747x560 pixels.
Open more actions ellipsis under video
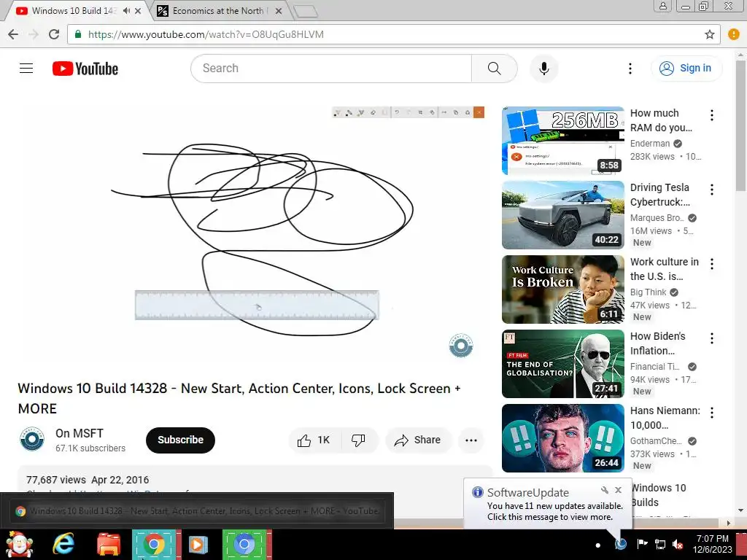pyautogui.click(x=471, y=440)
